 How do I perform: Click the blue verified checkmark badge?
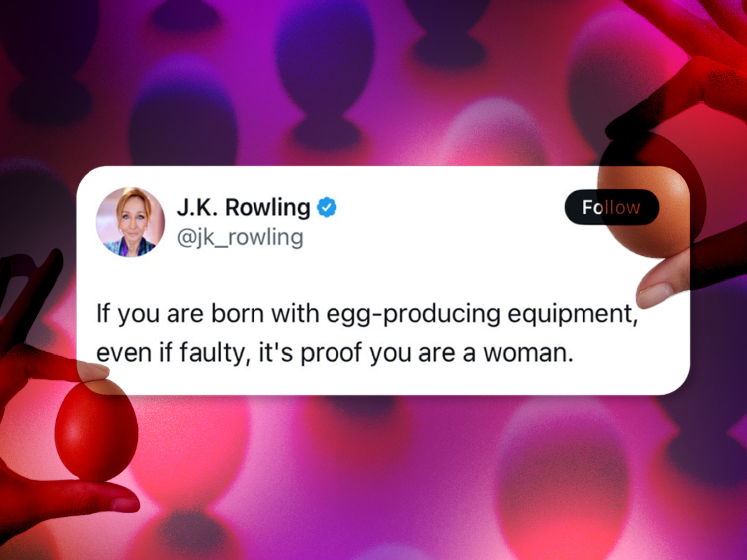click(327, 207)
